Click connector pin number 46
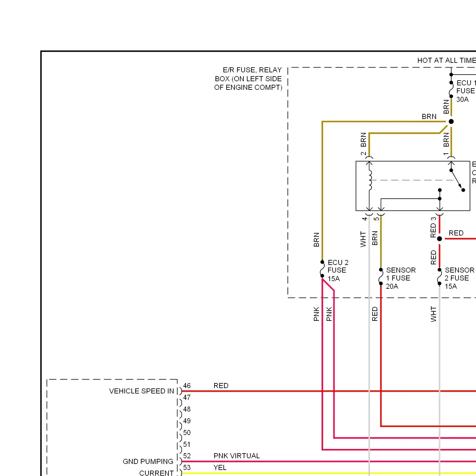 tap(187, 386)
